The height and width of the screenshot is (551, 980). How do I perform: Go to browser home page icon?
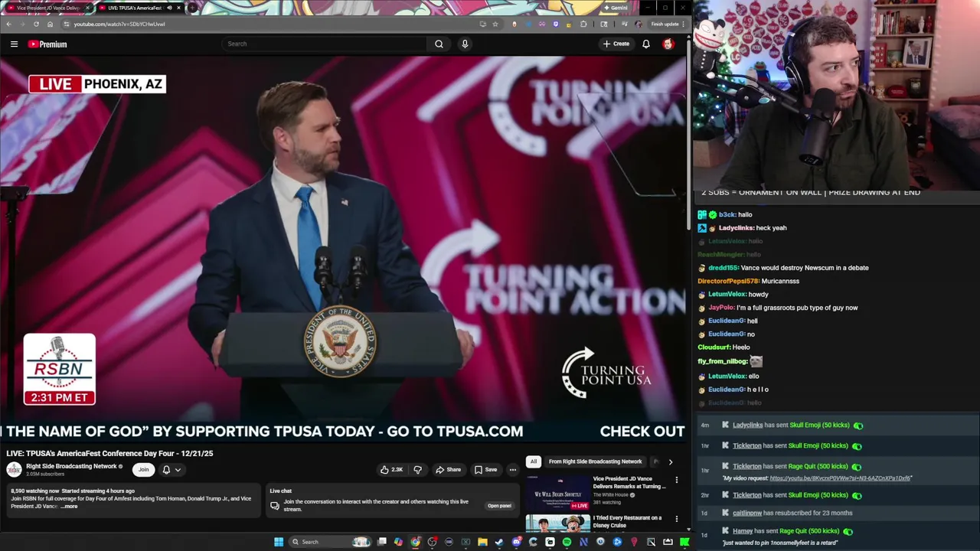pyautogui.click(x=50, y=24)
